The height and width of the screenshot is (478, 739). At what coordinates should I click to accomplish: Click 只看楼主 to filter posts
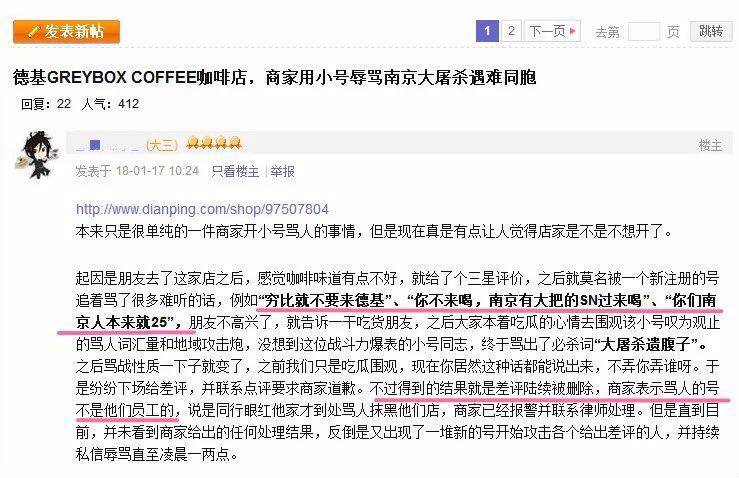tap(235, 171)
